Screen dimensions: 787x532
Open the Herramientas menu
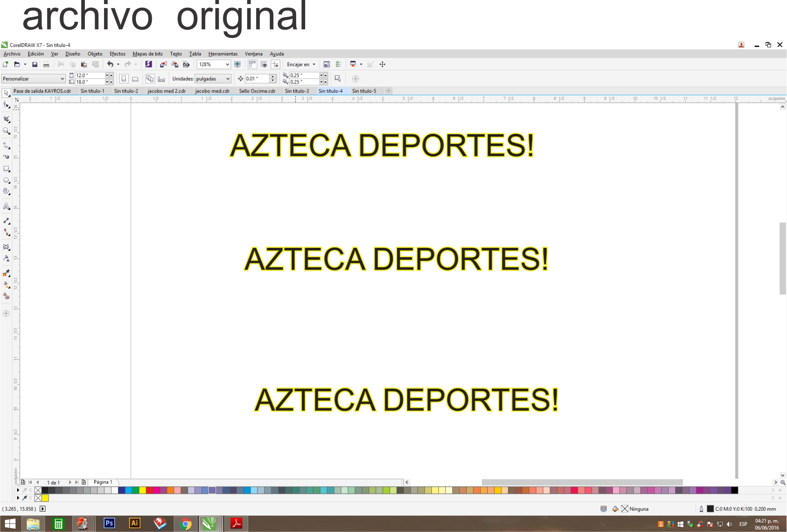tap(223, 54)
